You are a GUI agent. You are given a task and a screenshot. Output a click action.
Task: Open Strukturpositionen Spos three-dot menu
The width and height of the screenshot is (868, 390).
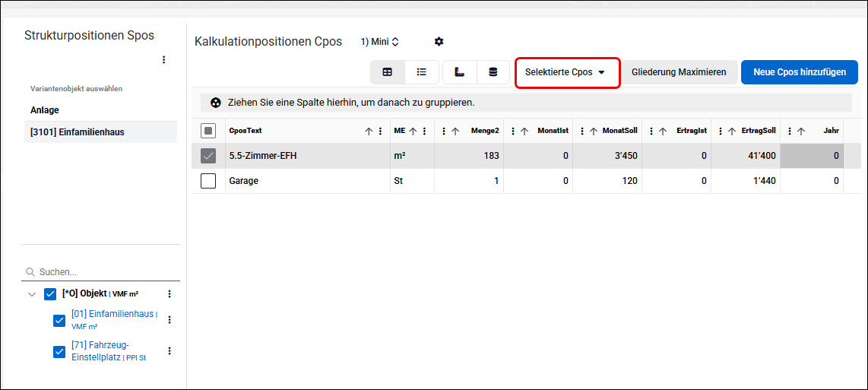coord(163,60)
